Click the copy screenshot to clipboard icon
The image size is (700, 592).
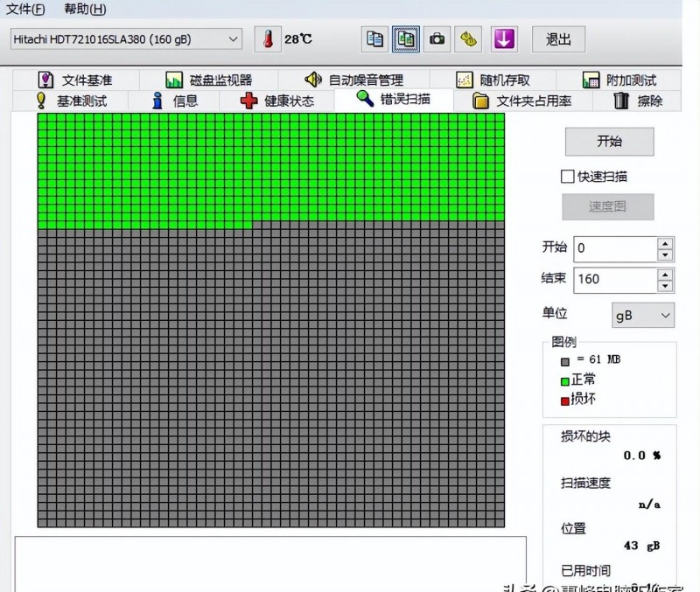pos(405,39)
